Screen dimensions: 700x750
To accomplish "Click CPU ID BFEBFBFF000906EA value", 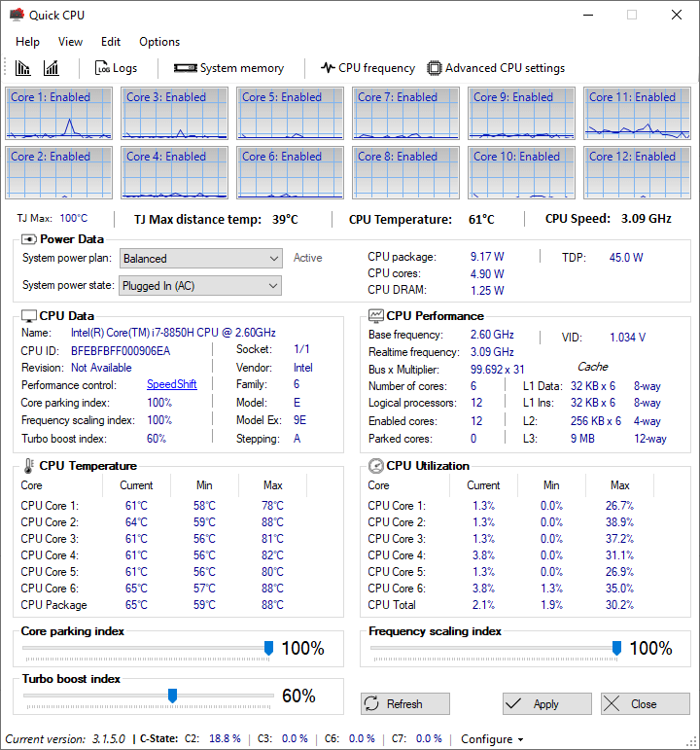I will (x=121, y=351).
